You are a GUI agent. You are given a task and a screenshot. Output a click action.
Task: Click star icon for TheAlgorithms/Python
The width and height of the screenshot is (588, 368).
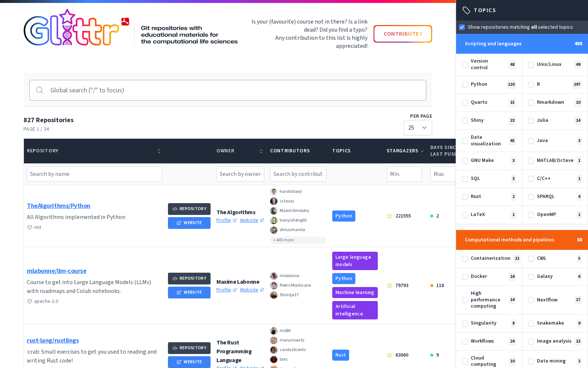[390, 216]
